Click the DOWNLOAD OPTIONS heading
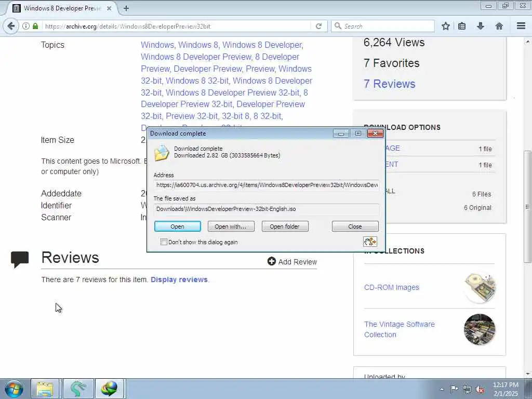 click(x=402, y=127)
